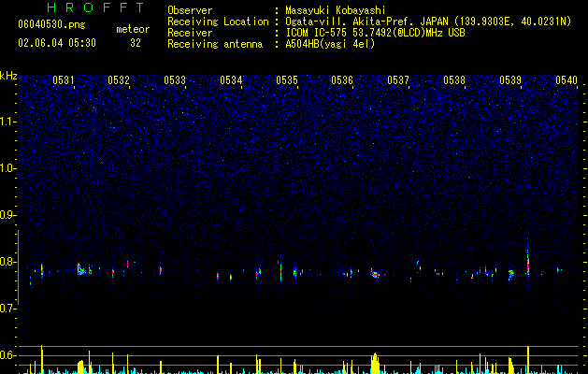The height and width of the screenshot is (374, 588).
Task: Click the Receiving antenna label
Action: pyautogui.click(x=215, y=44)
